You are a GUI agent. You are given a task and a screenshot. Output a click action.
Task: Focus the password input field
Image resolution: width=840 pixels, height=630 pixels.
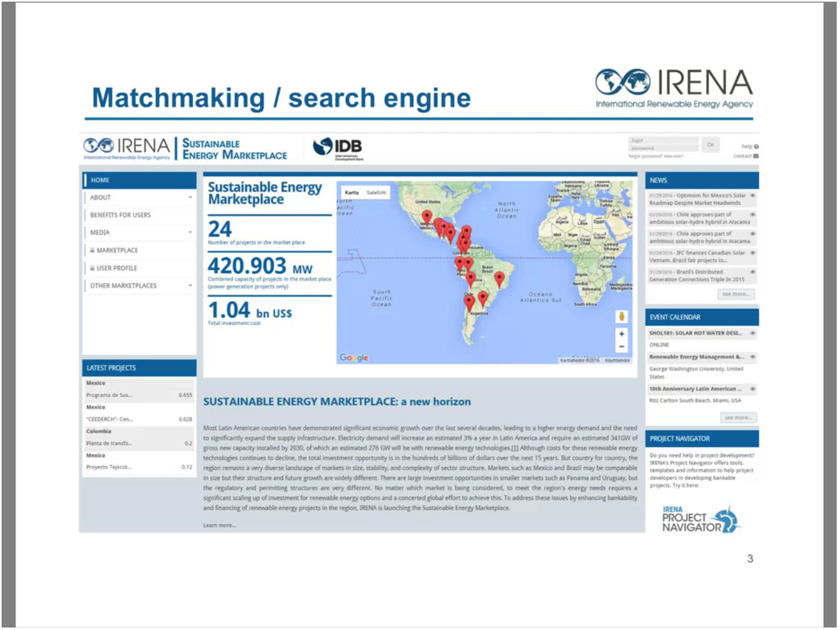click(663, 148)
